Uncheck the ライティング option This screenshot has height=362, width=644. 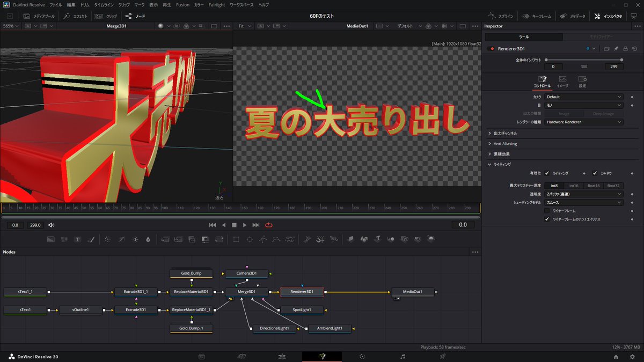click(x=547, y=173)
